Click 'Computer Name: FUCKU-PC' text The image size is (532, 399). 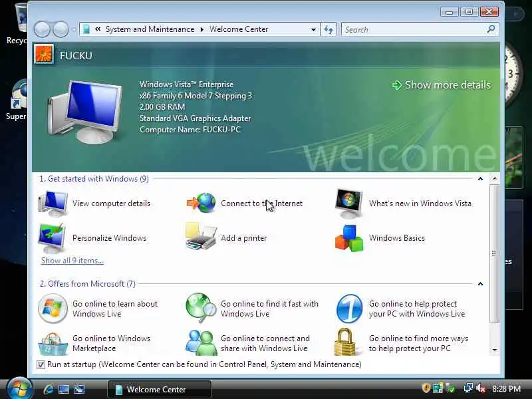[x=190, y=130]
